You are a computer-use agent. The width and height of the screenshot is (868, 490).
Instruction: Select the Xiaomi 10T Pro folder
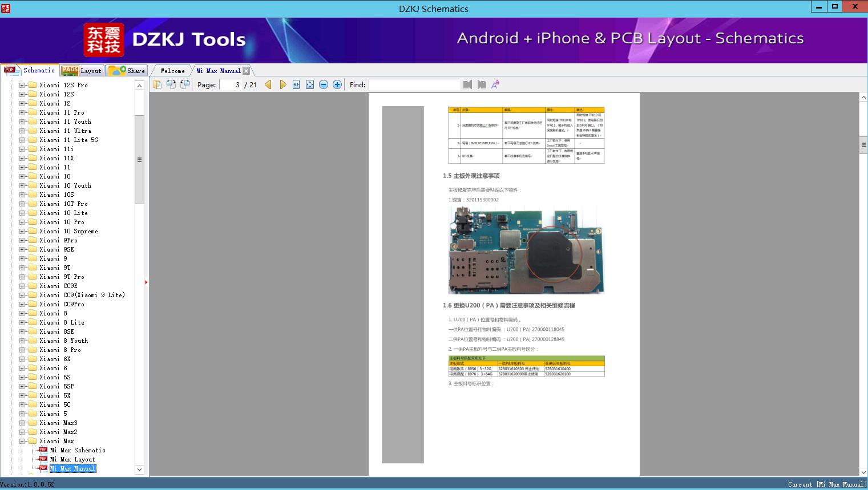pos(63,204)
